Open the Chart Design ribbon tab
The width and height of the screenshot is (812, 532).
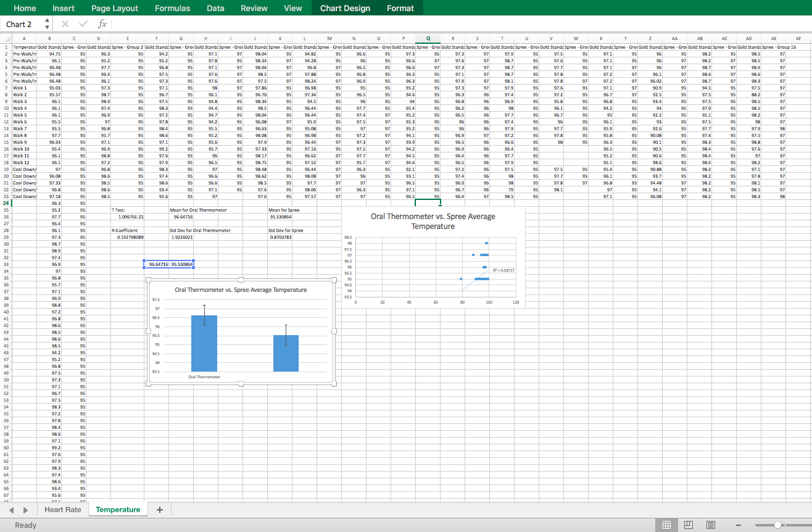pos(345,8)
